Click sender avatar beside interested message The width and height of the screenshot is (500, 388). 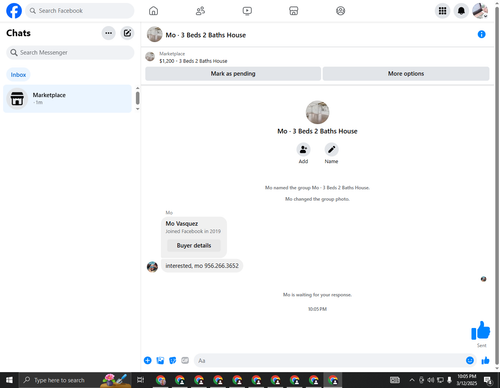tap(152, 267)
